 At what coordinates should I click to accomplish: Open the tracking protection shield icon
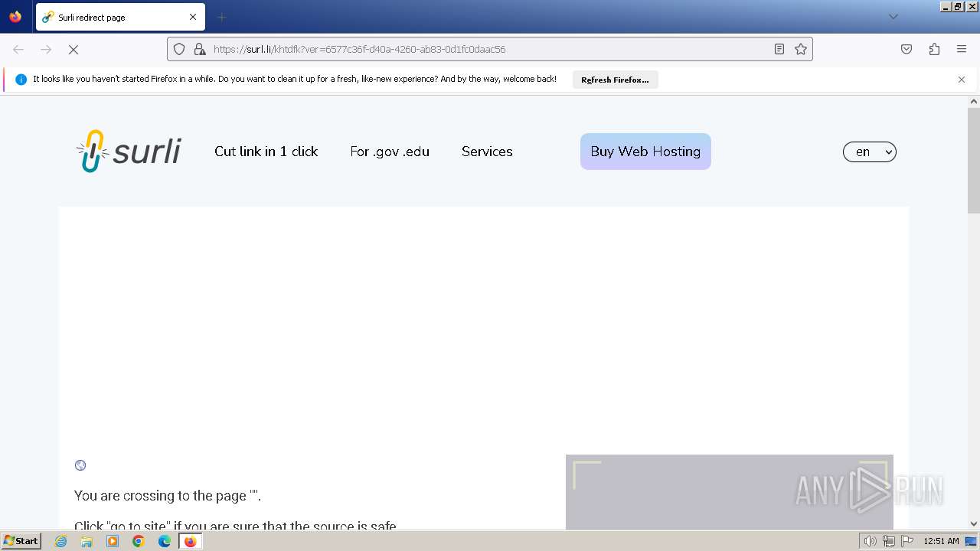tap(179, 49)
